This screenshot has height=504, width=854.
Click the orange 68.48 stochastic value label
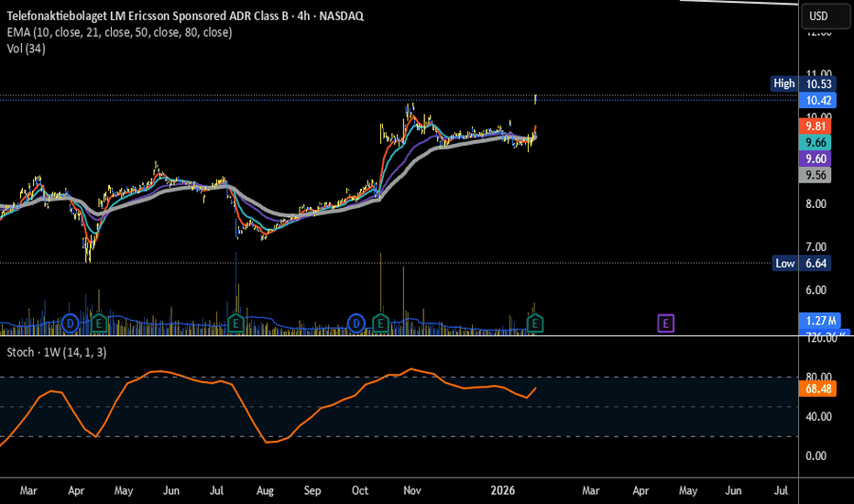pyautogui.click(x=817, y=389)
